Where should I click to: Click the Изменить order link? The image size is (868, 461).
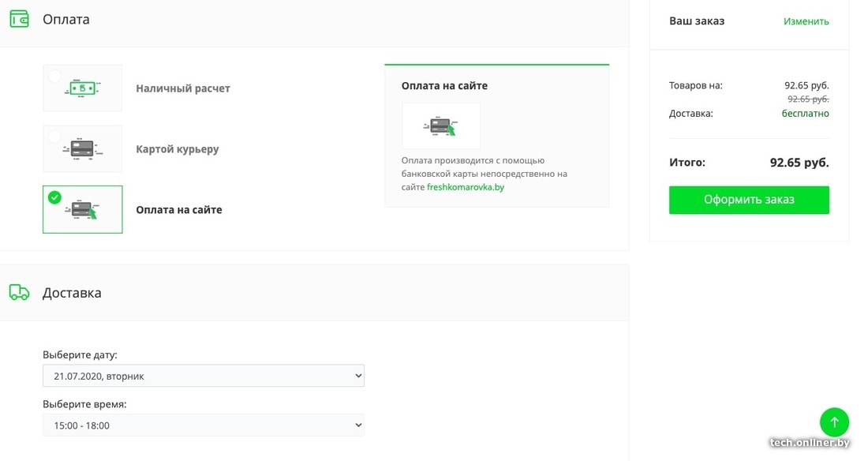[x=806, y=21]
